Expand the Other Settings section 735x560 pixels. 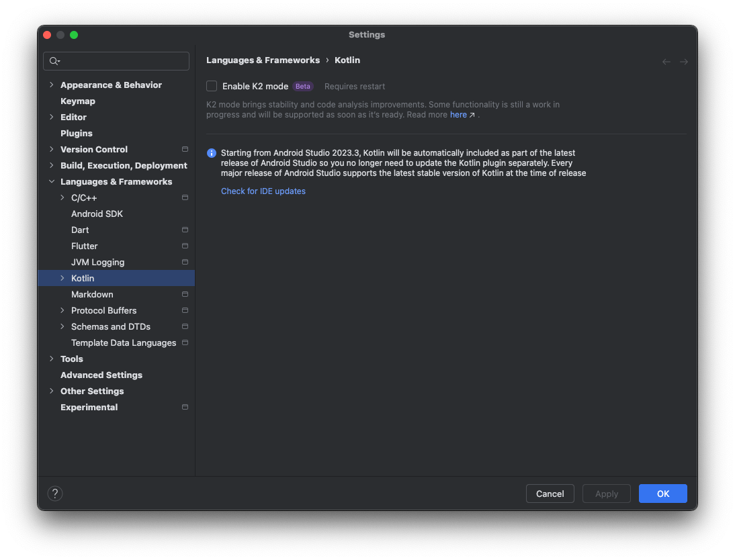click(52, 391)
